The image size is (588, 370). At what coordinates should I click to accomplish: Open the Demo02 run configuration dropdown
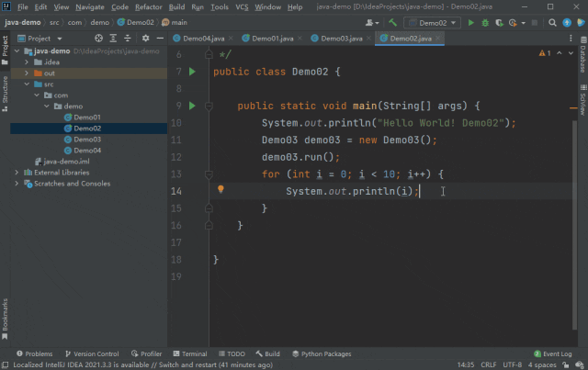[434, 22]
